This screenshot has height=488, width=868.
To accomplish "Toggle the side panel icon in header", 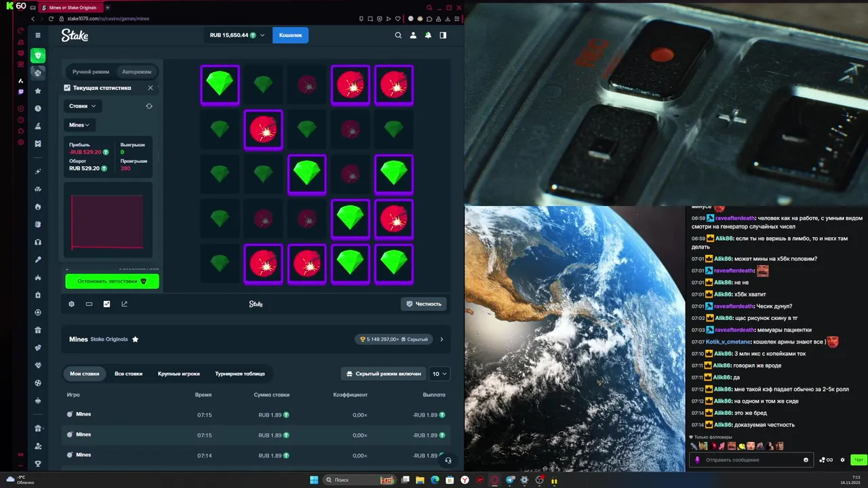I will [x=443, y=35].
